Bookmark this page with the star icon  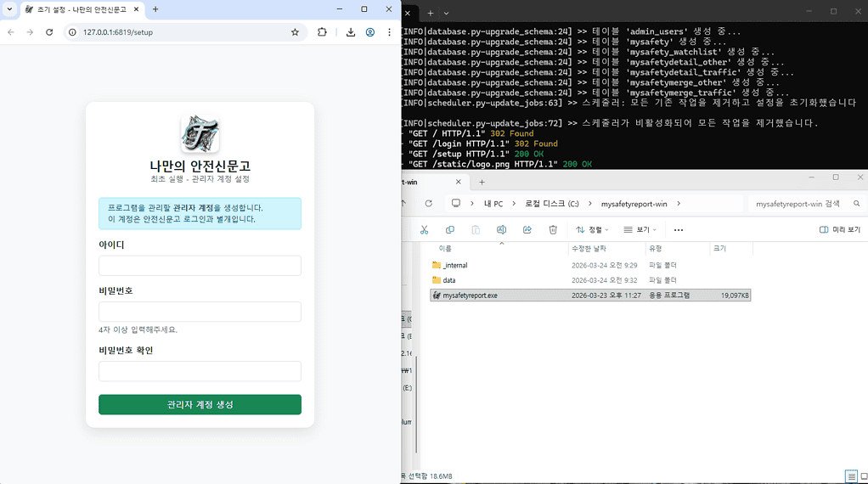pos(295,32)
